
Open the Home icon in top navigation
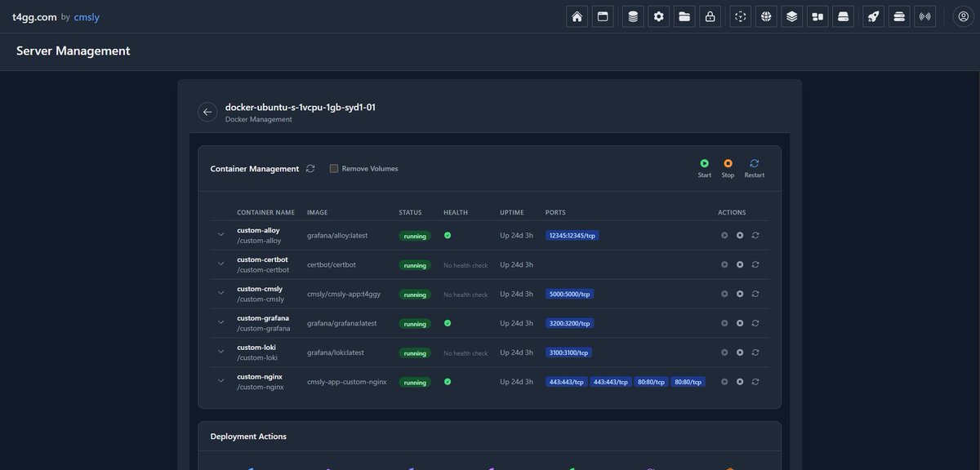pyautogui.click(x=577, y=16)
